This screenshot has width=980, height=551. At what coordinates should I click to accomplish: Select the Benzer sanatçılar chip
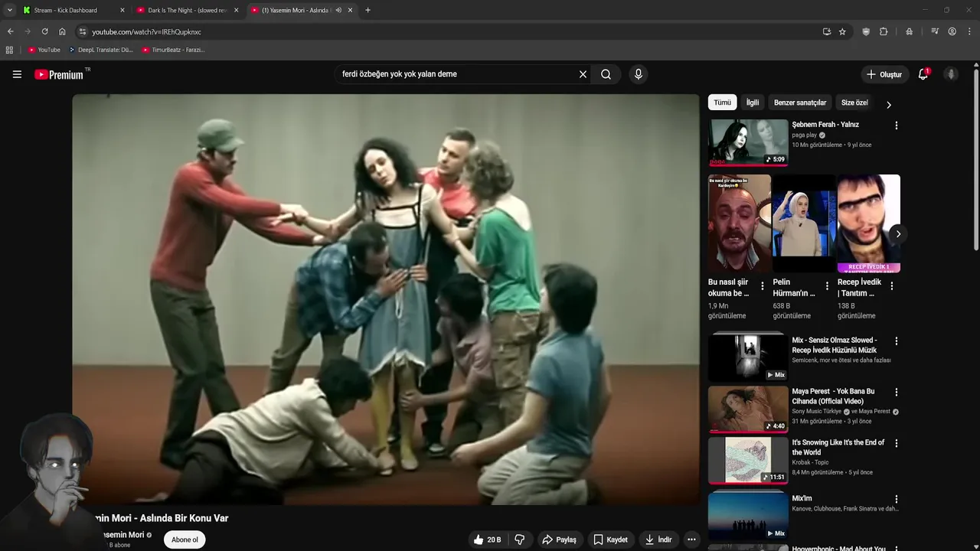(800, 103)
